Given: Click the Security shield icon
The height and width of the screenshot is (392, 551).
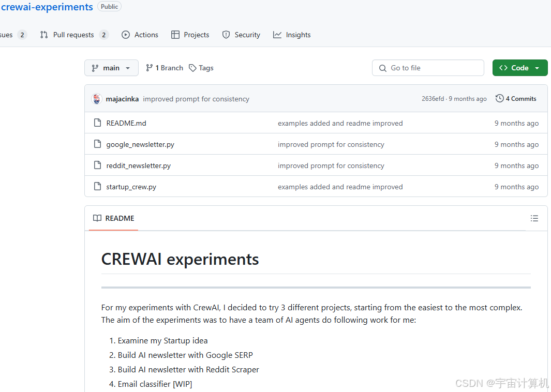Looking at the screenshot, I should 226,35.
